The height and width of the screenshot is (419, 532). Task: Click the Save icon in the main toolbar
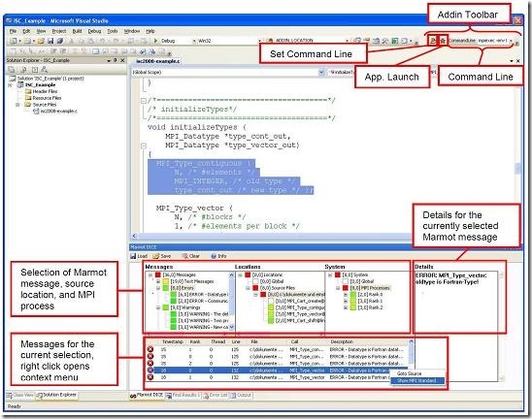[x=50, y=41]
